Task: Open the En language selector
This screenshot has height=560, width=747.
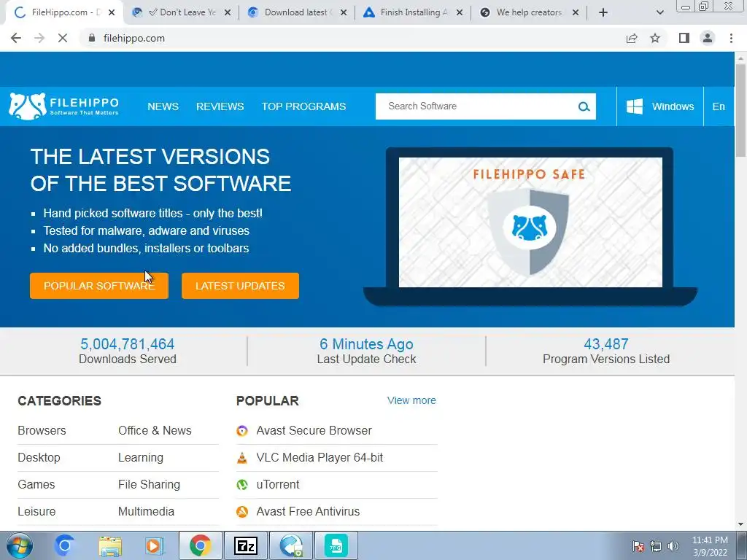Action: [719, 106]
